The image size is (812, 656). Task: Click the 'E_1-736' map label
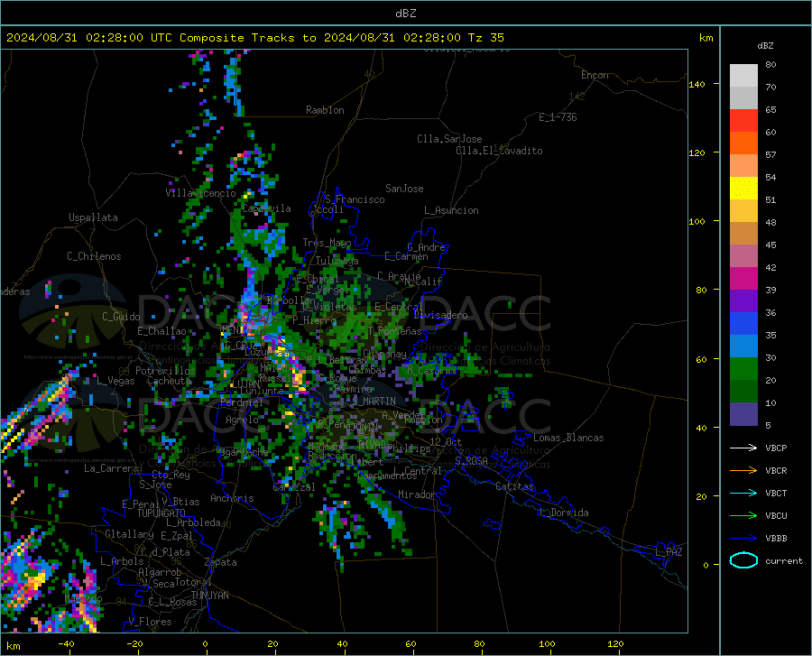click(558, 117)
